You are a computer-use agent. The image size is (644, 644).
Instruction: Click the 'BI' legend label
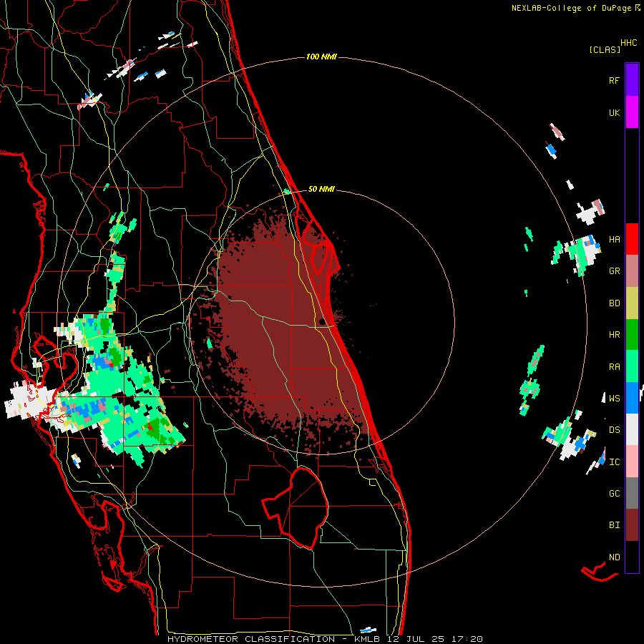pyautogui.click(x=614, y=525)
